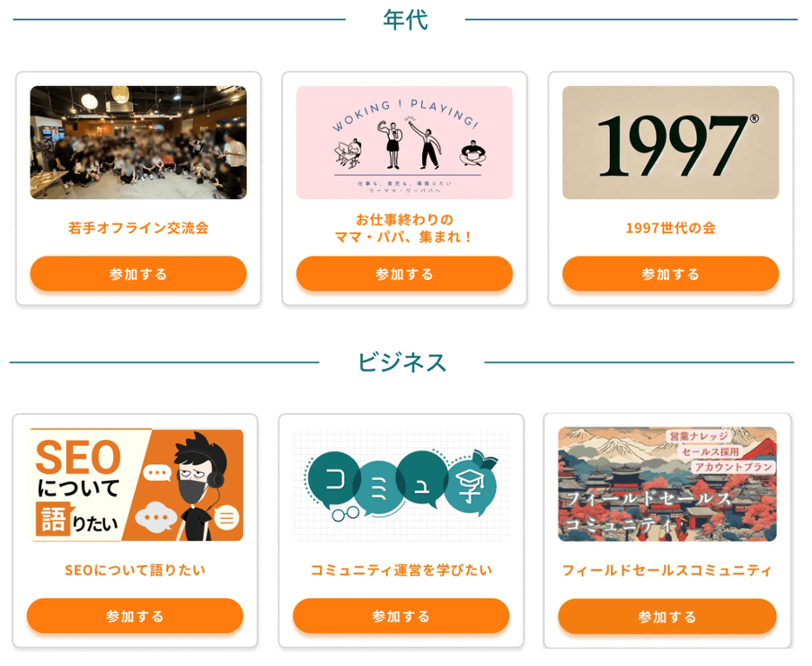Join the お仕事終わりのママ・パパ community

click(404, 274)
